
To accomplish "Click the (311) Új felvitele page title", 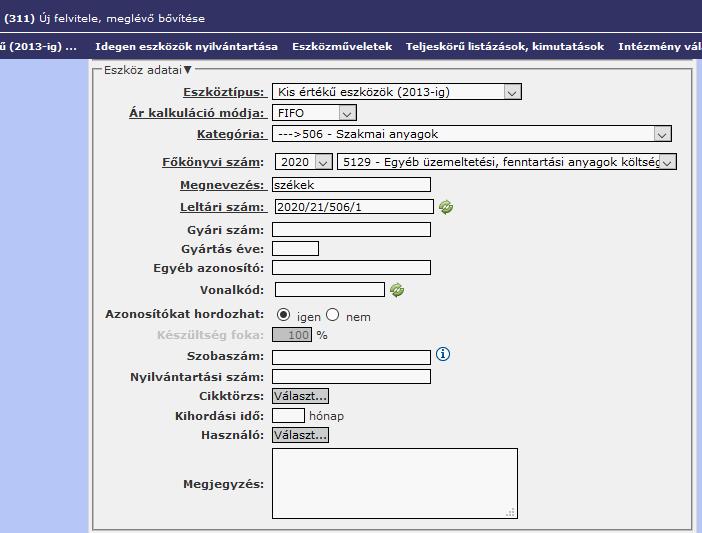I will pos(104,19).
